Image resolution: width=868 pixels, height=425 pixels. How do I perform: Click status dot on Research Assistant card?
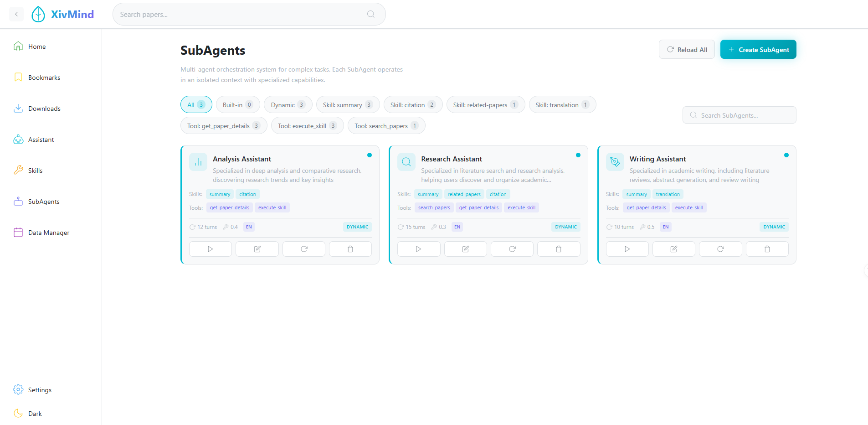pyautogui.click(x=578, y=155)
